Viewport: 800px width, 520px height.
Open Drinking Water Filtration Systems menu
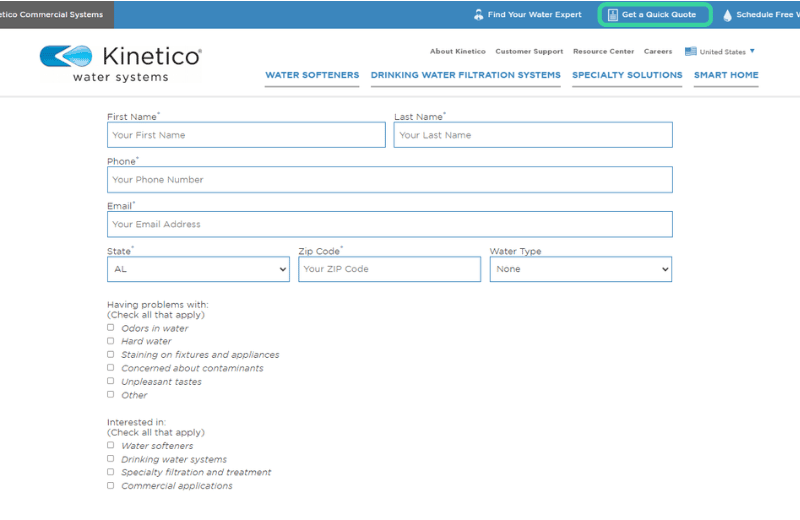coord(465,76)
